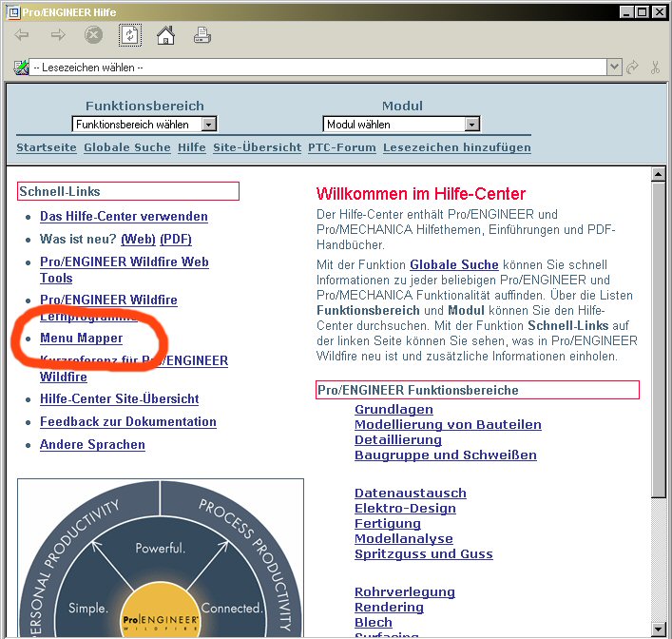Click the go-to bookmark arrow icon

click(x=632, y=68)
